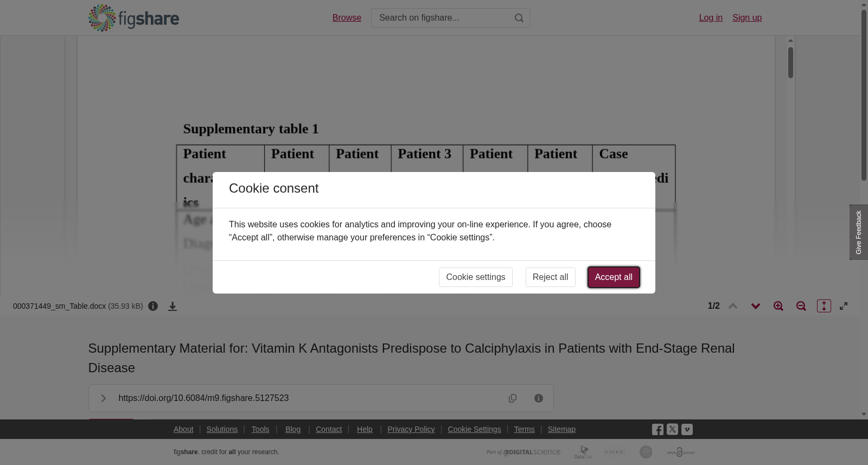
Task: Go to next page using down chevron
Action: tap(756, 306)
